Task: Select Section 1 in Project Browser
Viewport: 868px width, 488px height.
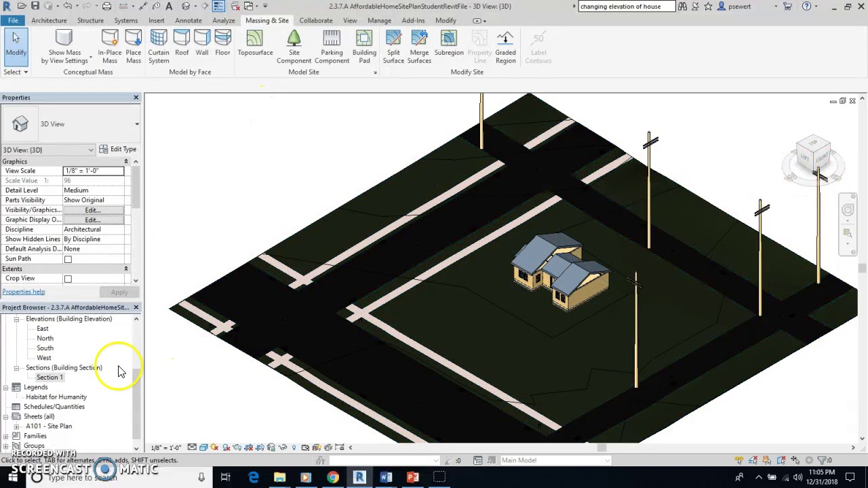Action: click(x=50, y=378)
